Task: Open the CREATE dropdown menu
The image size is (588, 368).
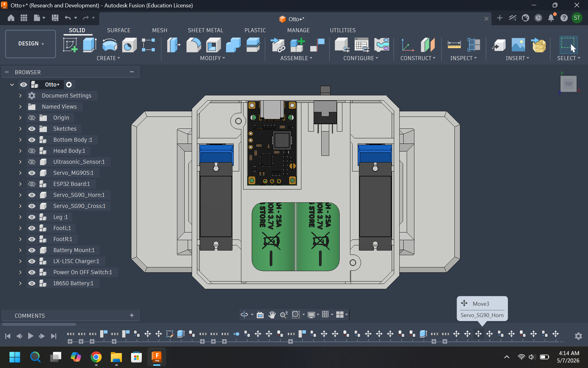Action: click(x=108, y=58)
